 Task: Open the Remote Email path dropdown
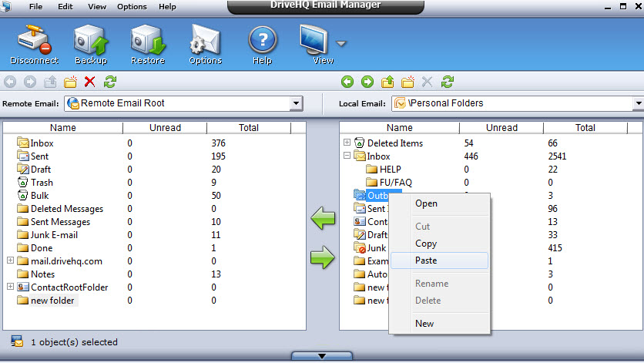(x=296, y=103)
